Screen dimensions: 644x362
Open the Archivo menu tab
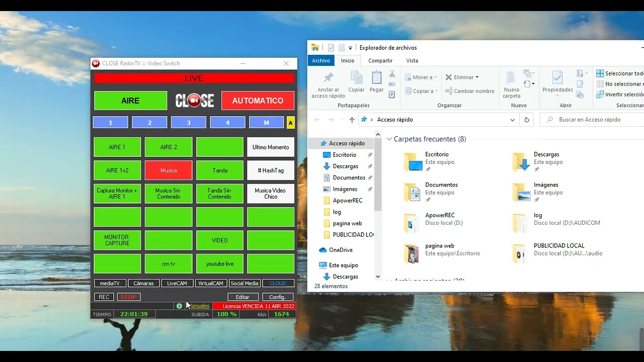pyautogui.click(x=320, y=60)
